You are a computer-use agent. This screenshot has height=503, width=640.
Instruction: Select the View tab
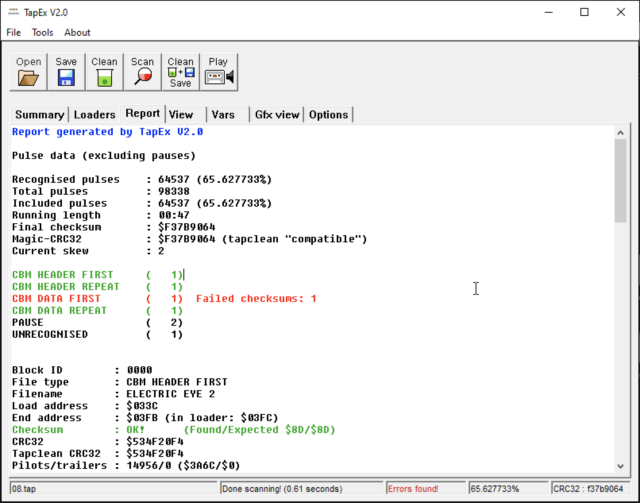181,115
